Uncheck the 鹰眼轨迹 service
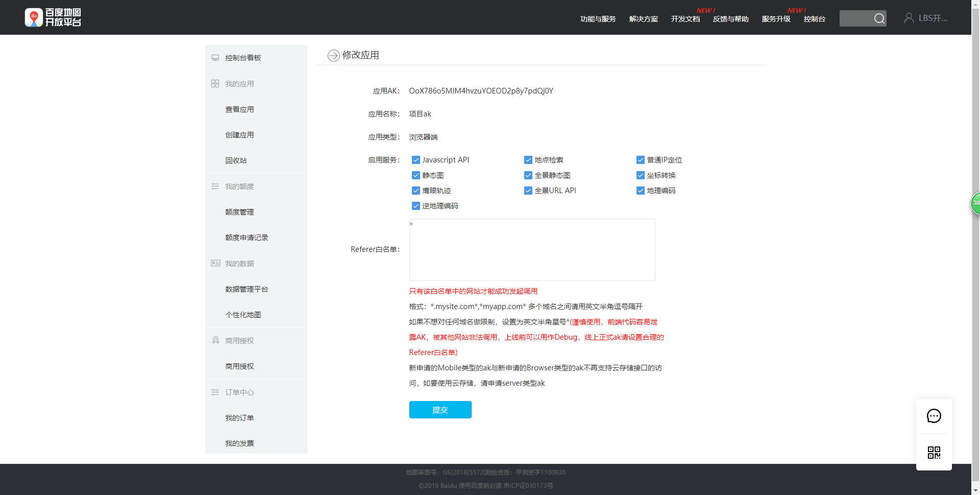Image resolution: width=980 pixels, height=495 pixels. [x=416, y=191]
